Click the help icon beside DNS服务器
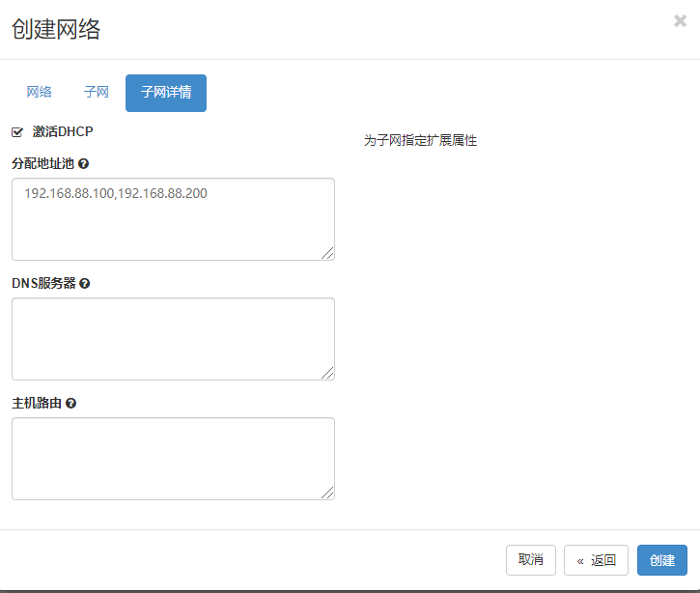This screenshot has height=593, width=700. tap(85, 284)
